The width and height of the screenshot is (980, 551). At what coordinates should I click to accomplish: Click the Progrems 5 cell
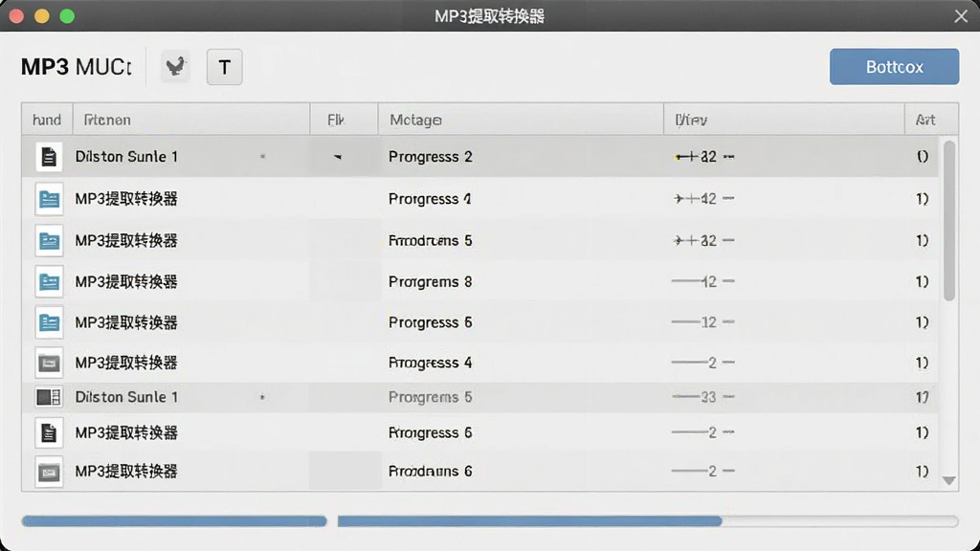coord(430,397)
